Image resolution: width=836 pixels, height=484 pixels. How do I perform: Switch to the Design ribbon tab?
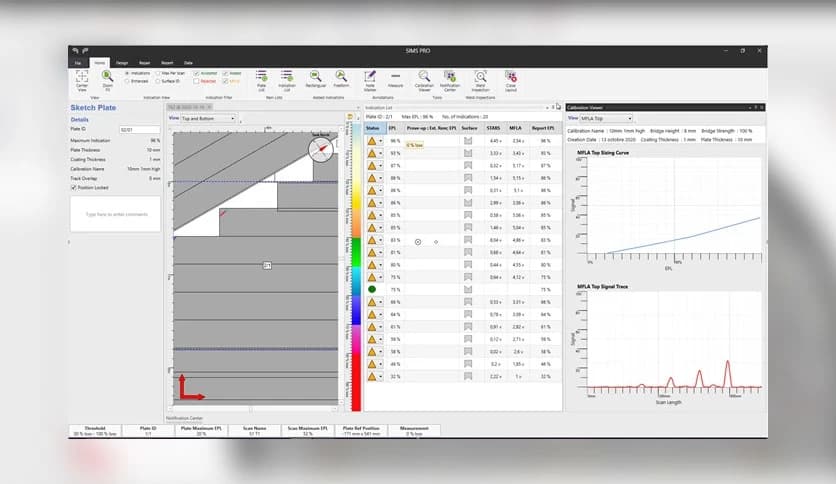[x=122, y=62]
